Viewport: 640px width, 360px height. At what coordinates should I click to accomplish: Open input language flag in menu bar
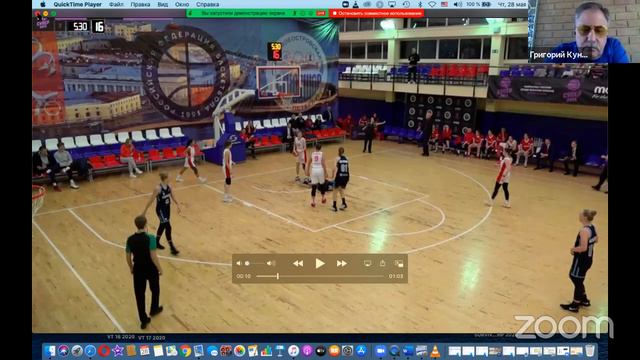click(444, 4)
